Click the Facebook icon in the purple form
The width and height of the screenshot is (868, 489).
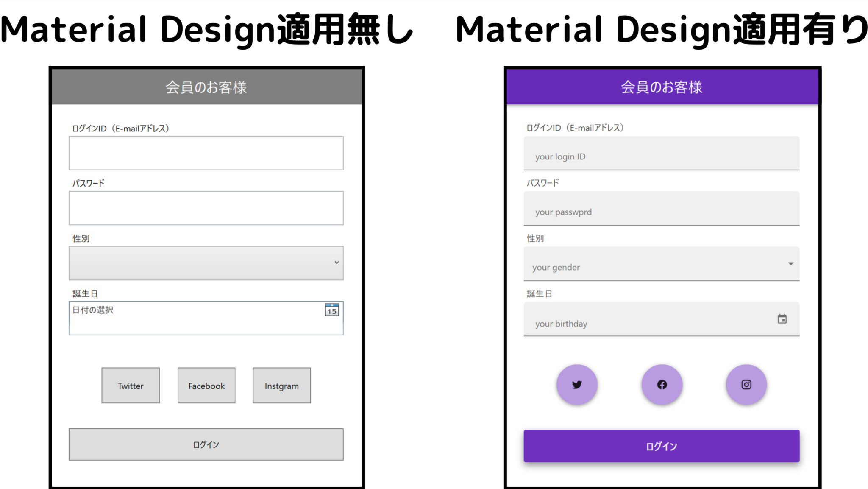click(x=661, y=384)
